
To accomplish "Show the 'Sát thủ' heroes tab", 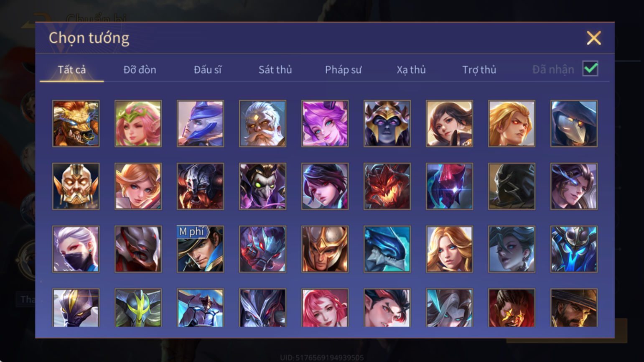I will 275,70.
